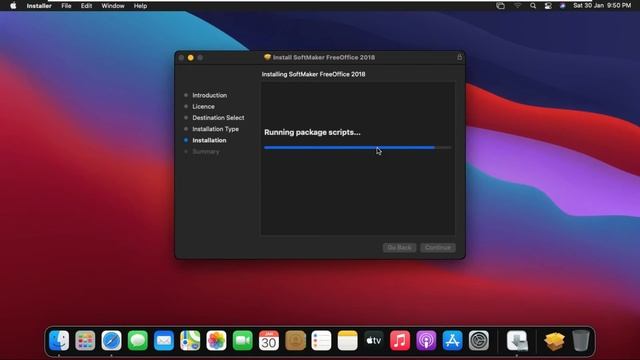Open Messages app in the dock

(x=138, y=340)
